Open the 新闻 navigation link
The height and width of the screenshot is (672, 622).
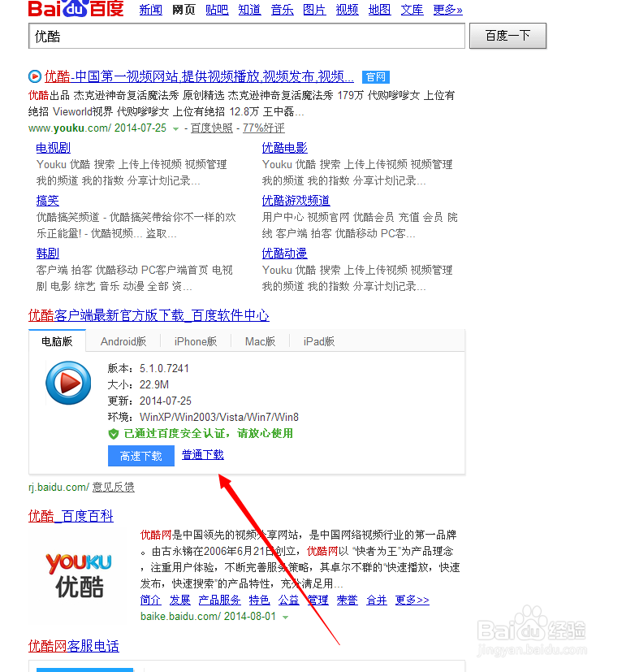(x=151, y=10)
